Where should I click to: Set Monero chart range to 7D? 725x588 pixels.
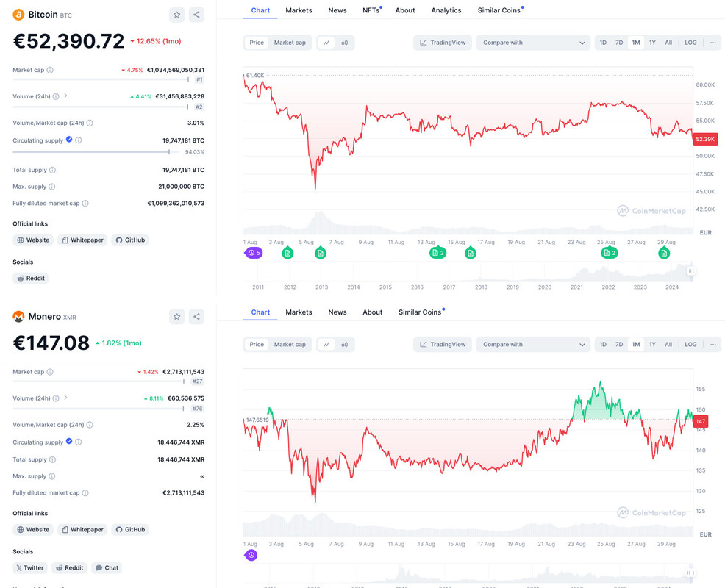pyautogui.click(x=619, y=345)
